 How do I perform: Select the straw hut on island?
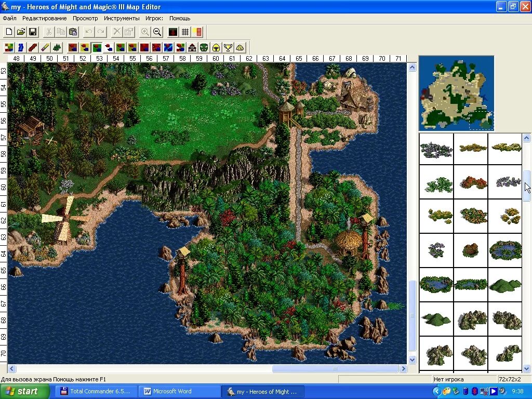coord(348,242)
